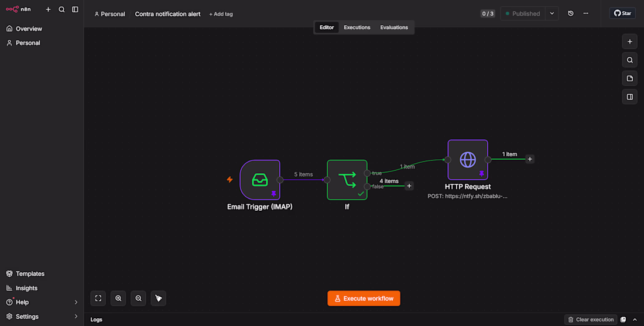
Task: Click the workflow name Contra notification alert
Action: tap(167, 14)
